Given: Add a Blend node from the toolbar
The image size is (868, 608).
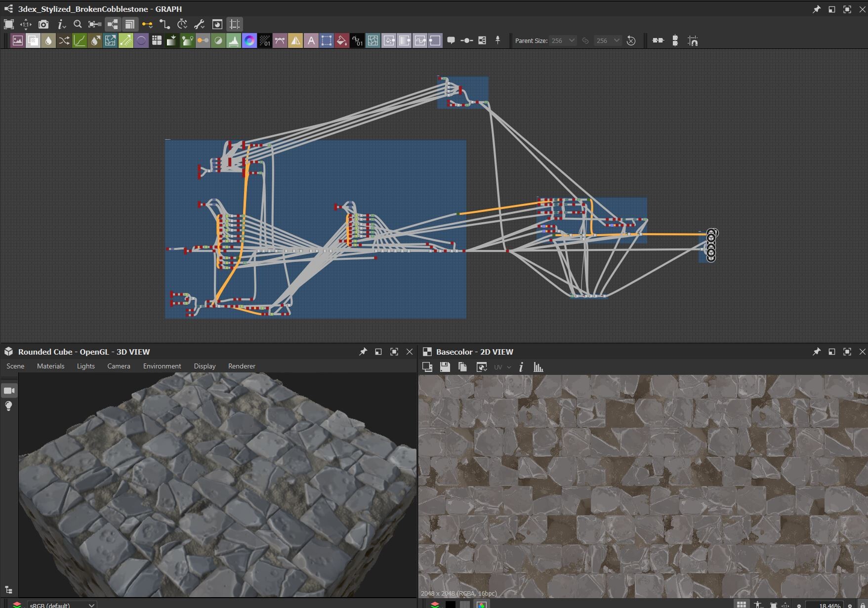Looking at the screenshot, I should point(33,41).
